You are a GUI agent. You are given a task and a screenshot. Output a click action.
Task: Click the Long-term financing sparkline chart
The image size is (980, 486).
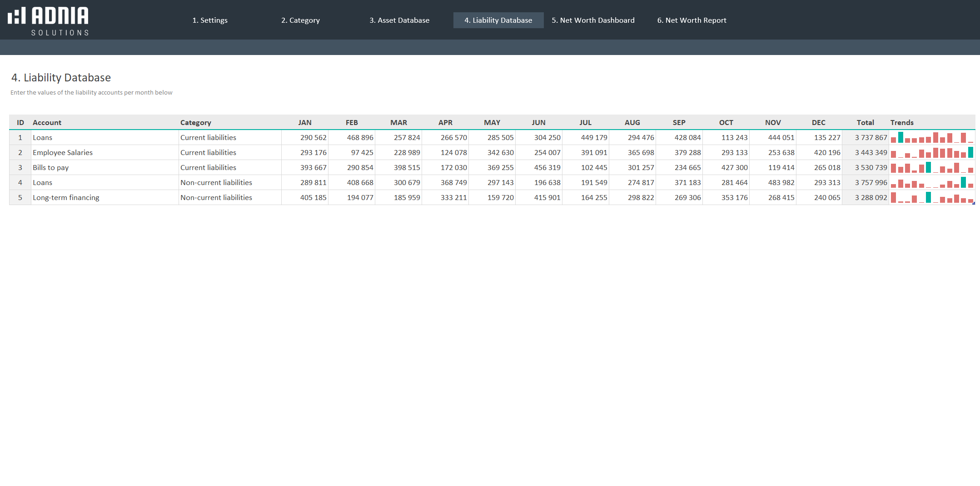point(931,198)
